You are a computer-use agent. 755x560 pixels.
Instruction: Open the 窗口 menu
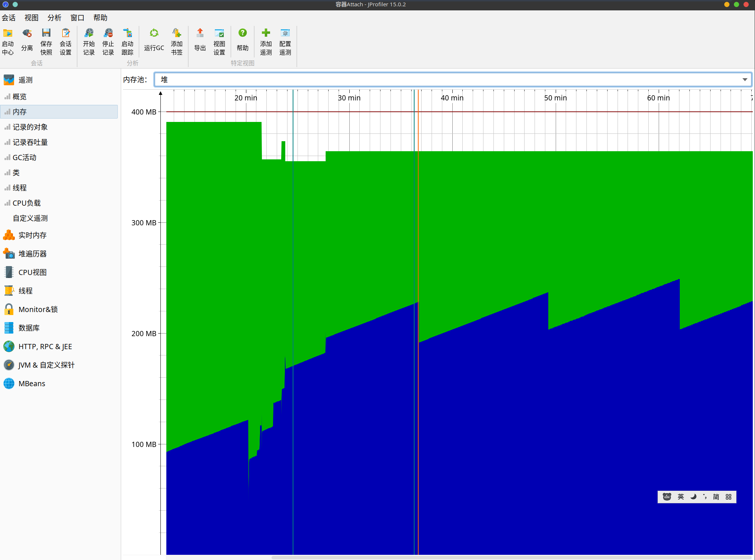pos(77,18)
